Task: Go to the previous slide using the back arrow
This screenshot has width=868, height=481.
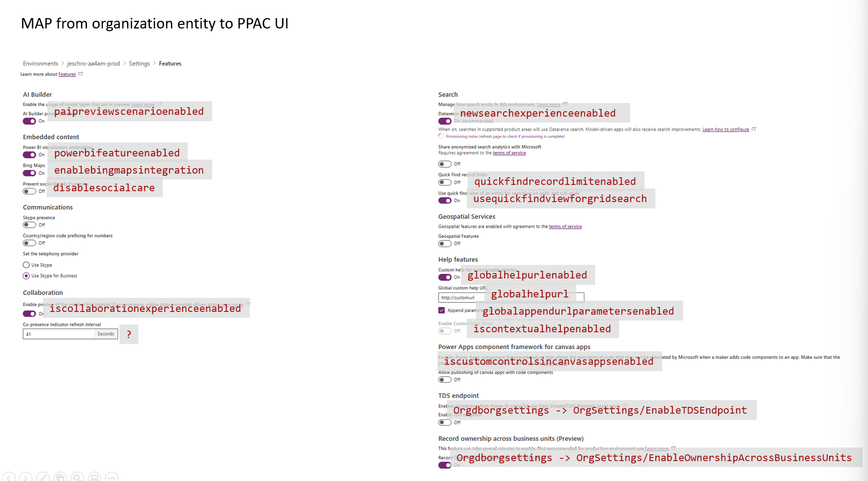Action: pyautogui.click(x=8, y=477)
